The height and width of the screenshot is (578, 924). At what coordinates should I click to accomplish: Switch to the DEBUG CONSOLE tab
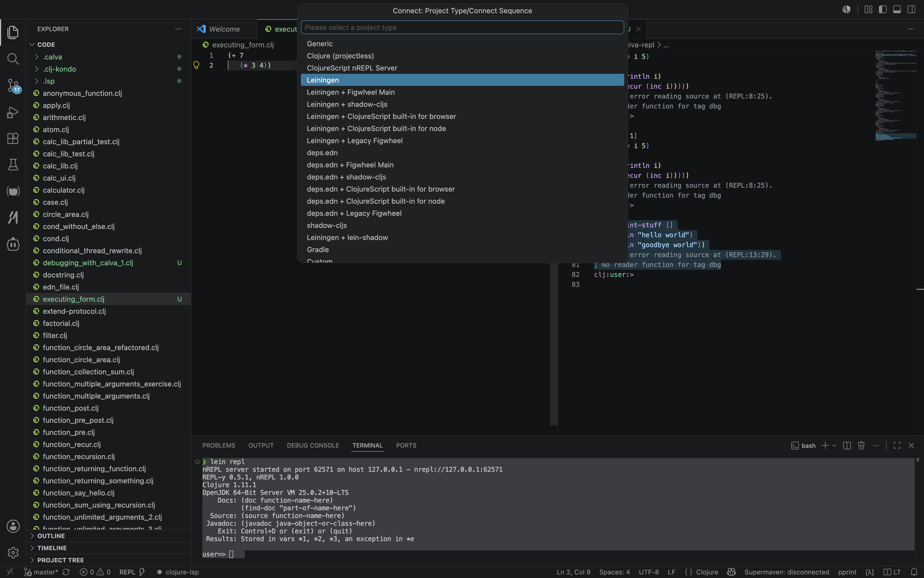click(x=313, y=445)
